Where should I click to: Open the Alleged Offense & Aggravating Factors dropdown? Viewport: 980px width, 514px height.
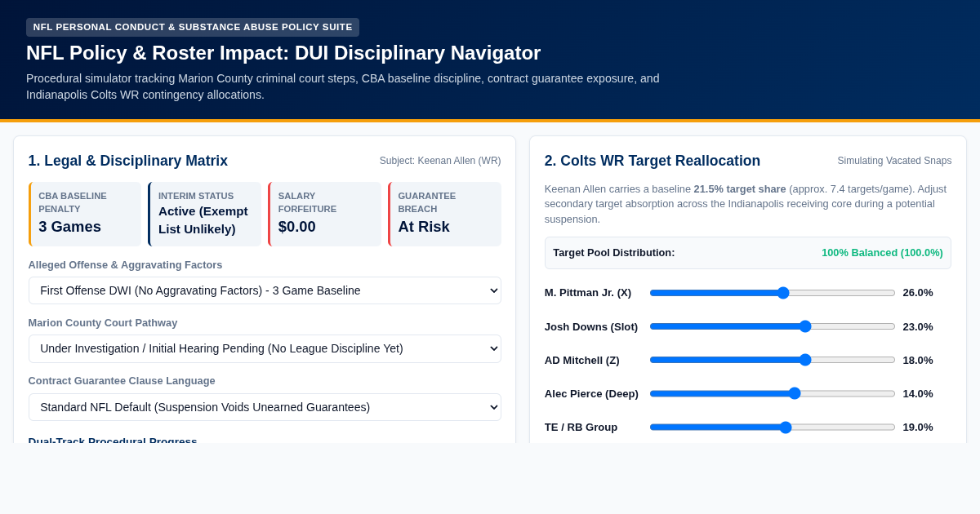pos(265,290)
